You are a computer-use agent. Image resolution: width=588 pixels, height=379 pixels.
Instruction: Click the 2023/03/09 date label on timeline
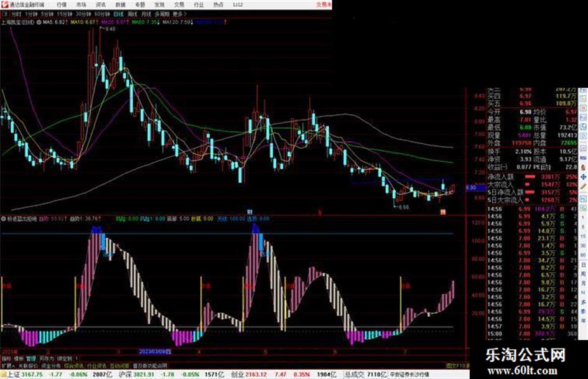point(155,352)
